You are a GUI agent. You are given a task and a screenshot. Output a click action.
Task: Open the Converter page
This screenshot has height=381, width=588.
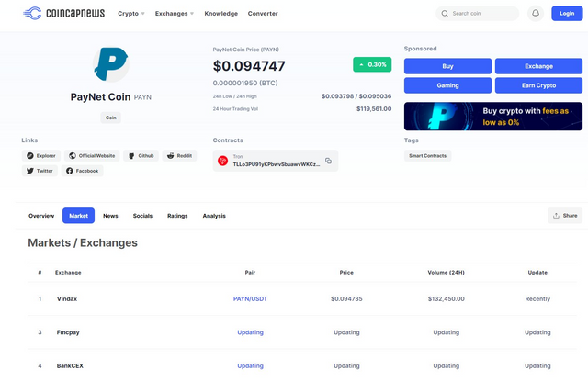tap(263, 14)
